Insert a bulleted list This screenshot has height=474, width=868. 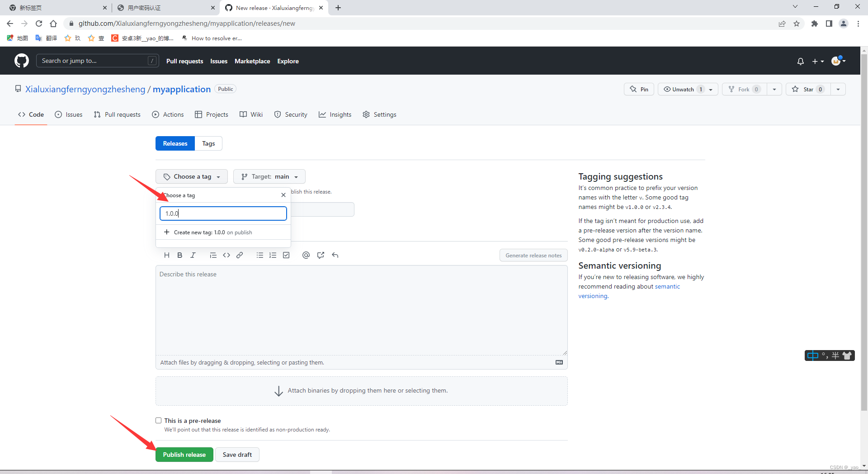[260, 255]
